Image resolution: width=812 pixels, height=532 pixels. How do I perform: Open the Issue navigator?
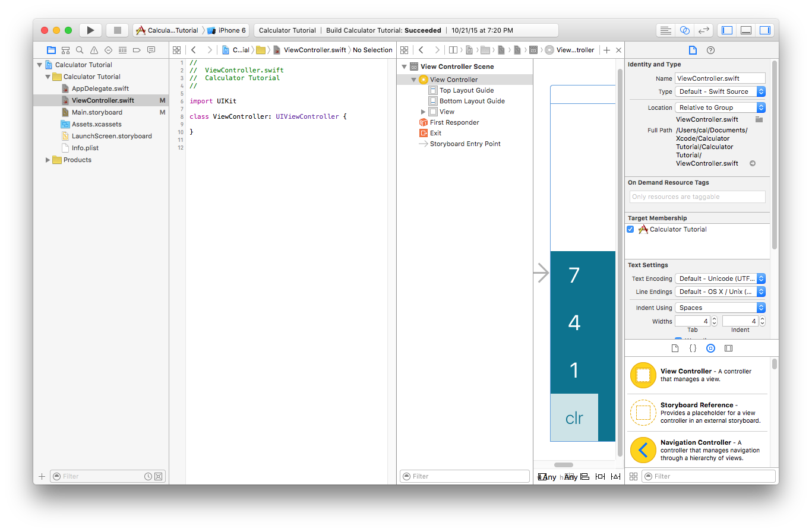94,50
